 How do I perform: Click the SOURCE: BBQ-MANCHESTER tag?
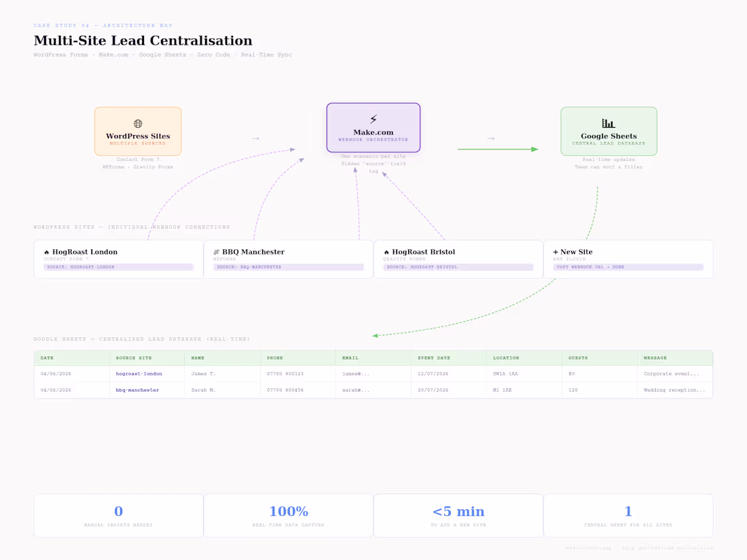click(288, 267)
